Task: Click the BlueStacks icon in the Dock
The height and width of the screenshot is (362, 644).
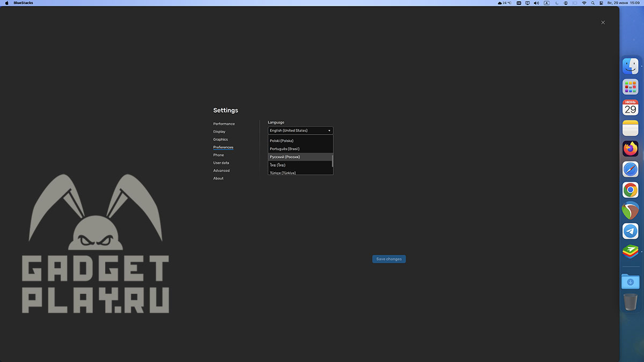Action: click(x=630, y=251)
